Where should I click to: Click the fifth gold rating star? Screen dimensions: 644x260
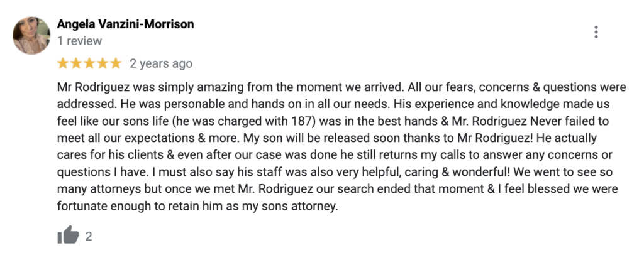116,63
